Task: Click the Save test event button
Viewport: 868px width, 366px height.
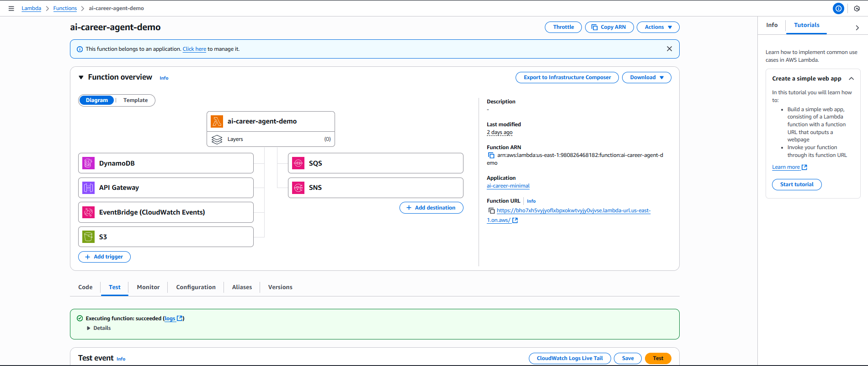Action: (x=628, y=359)
